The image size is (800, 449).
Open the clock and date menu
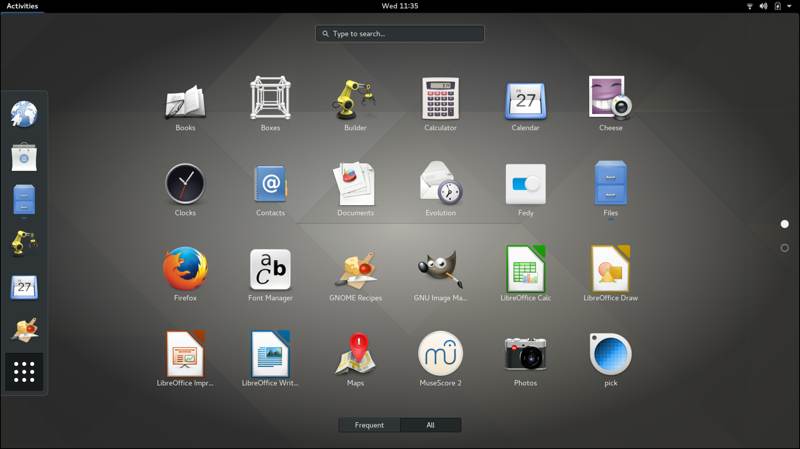coord(400,6)
